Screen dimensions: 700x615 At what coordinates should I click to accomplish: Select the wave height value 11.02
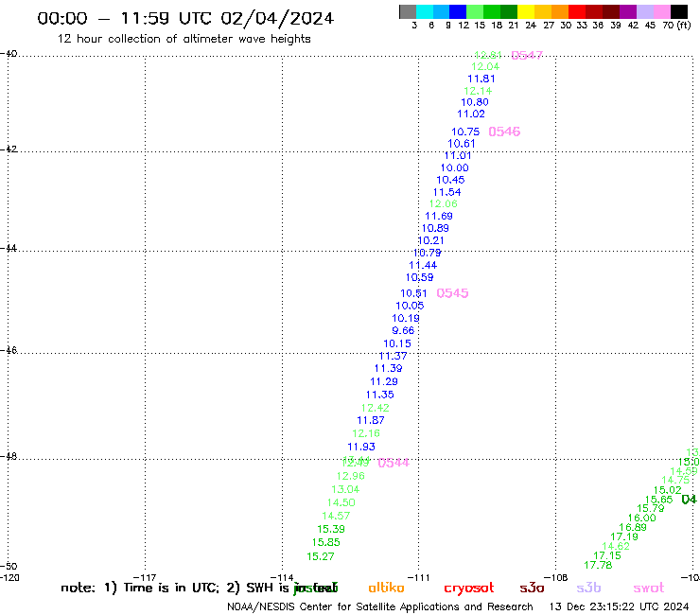(x=471, y=114)
